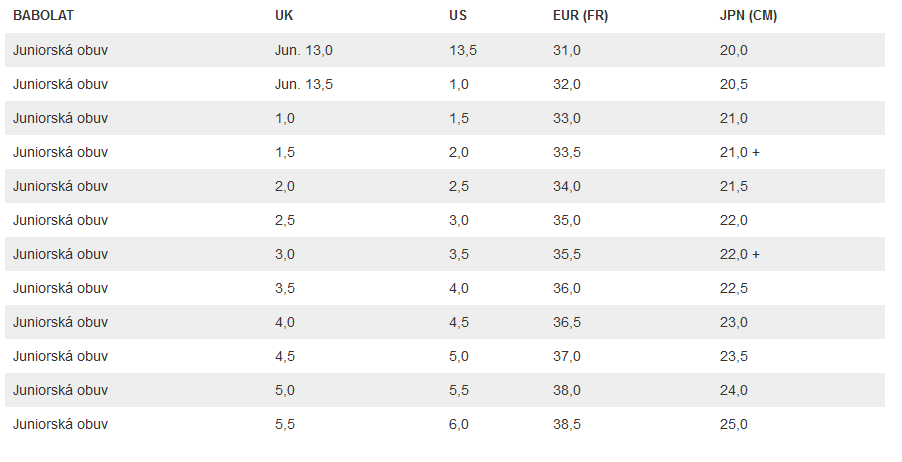This screenshot has height=462, width=902.
Task: Click the EUR 33,5 size cell
Action: (x=567, y=152)
